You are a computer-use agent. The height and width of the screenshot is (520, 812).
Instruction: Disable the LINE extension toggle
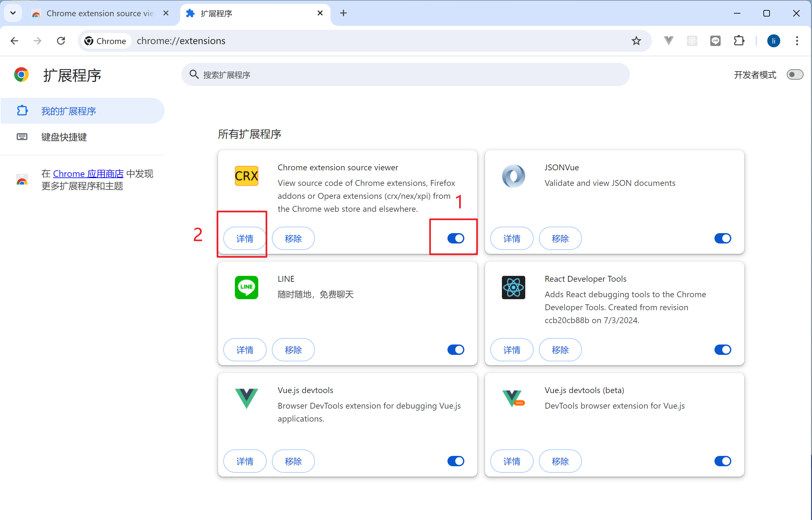click(x=456, y=350)
